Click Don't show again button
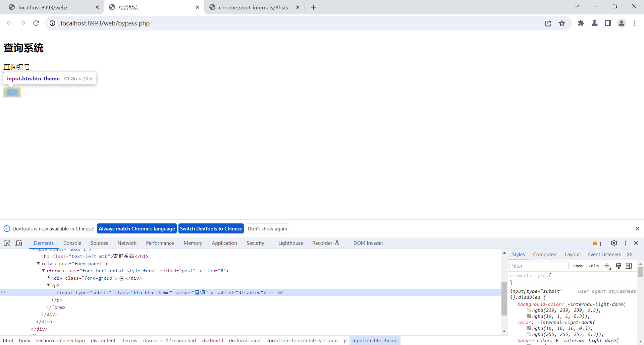This screenshot has width=644, height=345. click(x=267, y=229)
